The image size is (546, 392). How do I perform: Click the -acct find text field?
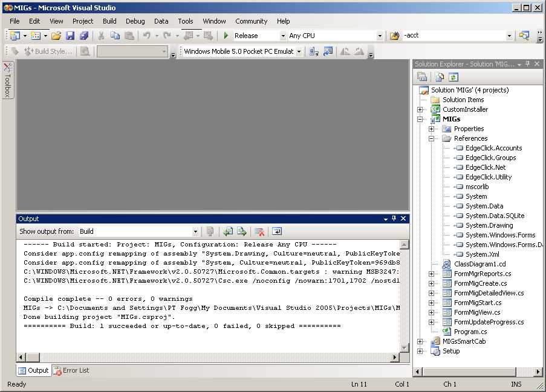pos(454,36)
